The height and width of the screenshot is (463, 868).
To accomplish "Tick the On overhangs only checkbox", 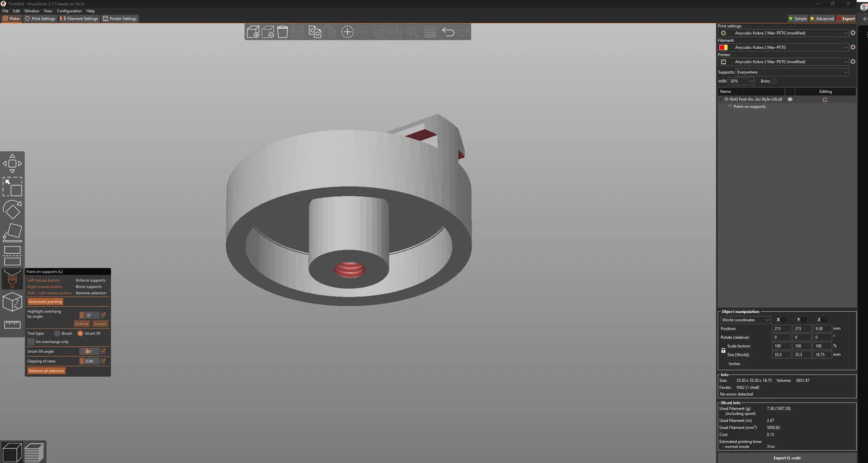I will 31,342.
